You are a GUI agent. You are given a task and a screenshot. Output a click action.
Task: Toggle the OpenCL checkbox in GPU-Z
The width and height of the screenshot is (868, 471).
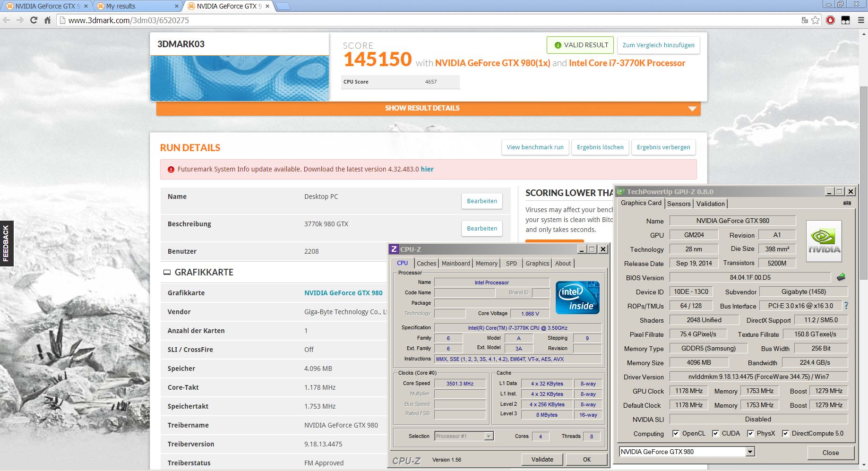tap(676, 433)
